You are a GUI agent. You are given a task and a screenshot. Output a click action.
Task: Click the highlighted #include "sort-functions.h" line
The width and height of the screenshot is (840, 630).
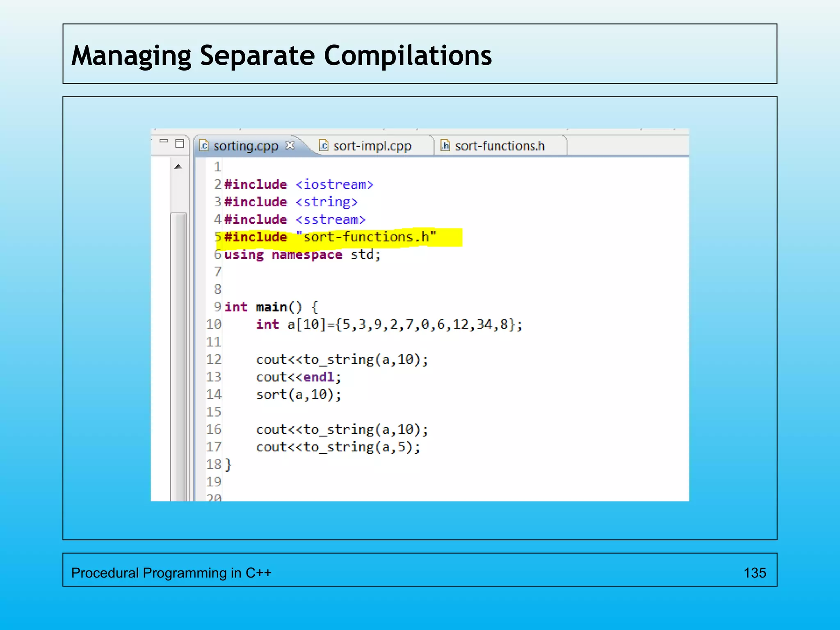click(331, 237)
